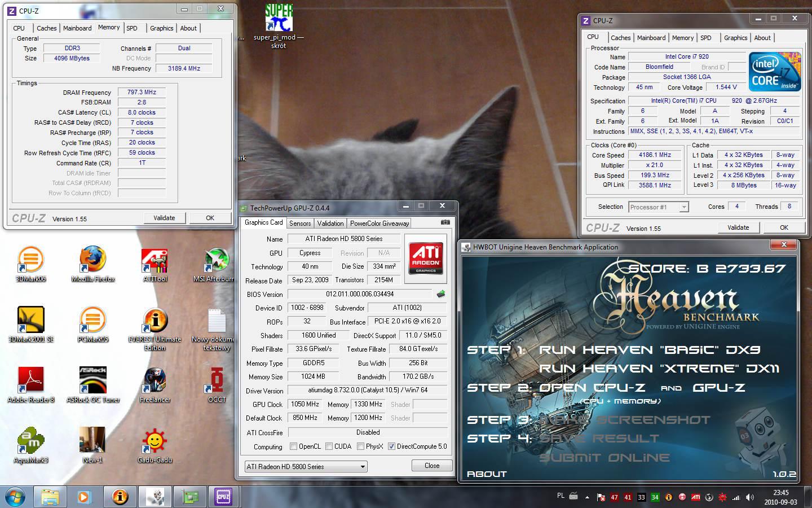This screenshot has height=508, width=812.
Task: Open Windows Media Player taskbar icon
Action: [83, 497]
